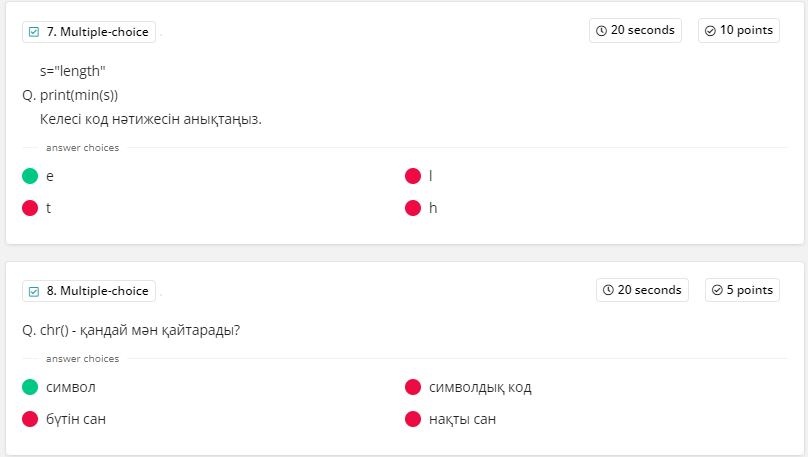Open the "7. Multiple-choice" question type tag
Image resolution: width=808 pixels, height=457 pixels.
(x=89, y=32)
